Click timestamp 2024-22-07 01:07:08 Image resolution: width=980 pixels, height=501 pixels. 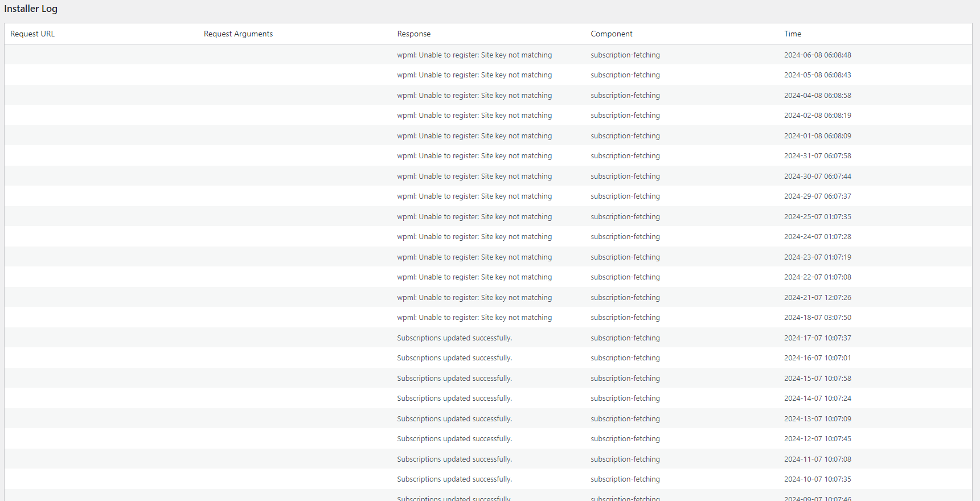[x=817, y=277]
